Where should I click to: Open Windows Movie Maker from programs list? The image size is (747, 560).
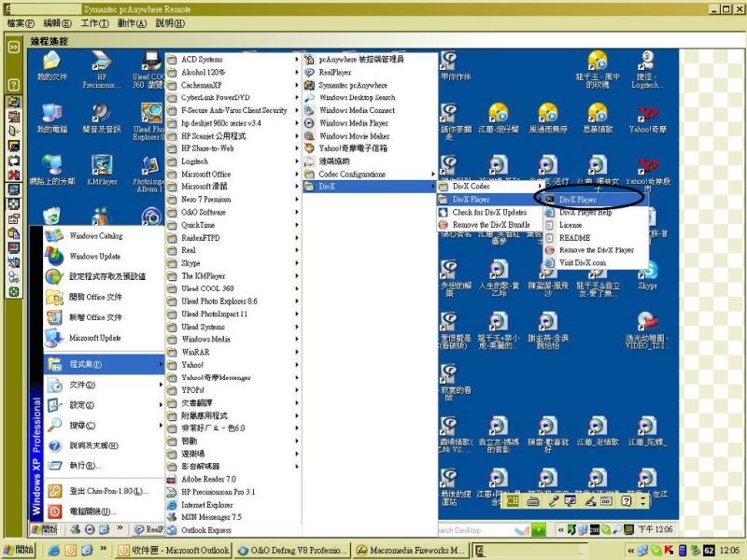pyautogui.click(x=370, y=135)
